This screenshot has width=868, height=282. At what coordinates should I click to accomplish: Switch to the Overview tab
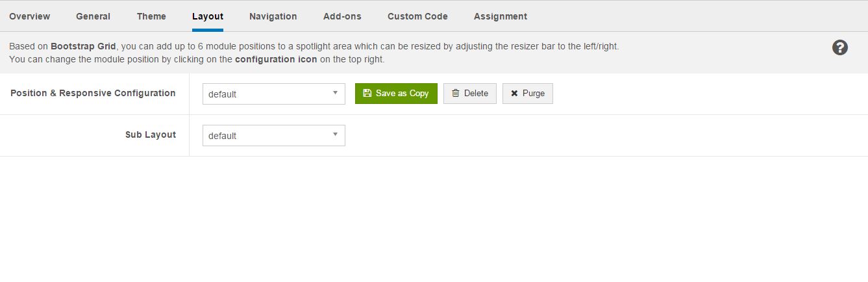pyautogui.click(x=30, y=16)
